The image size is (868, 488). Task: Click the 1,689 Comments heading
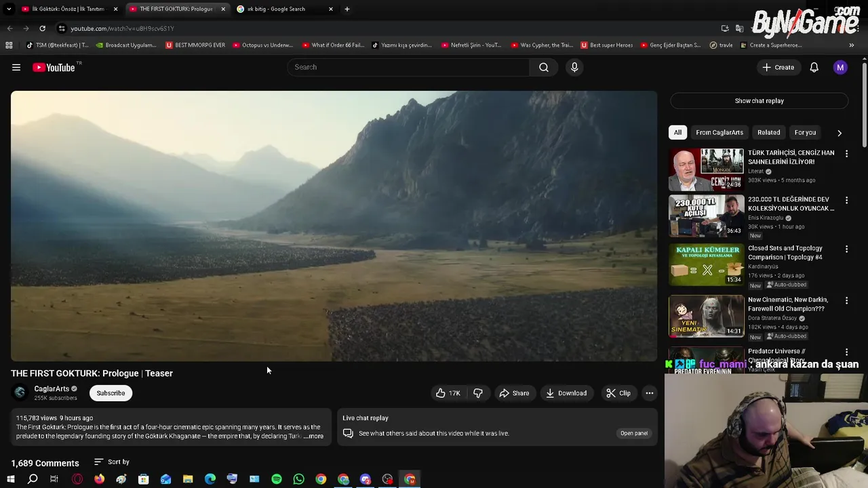45,463
